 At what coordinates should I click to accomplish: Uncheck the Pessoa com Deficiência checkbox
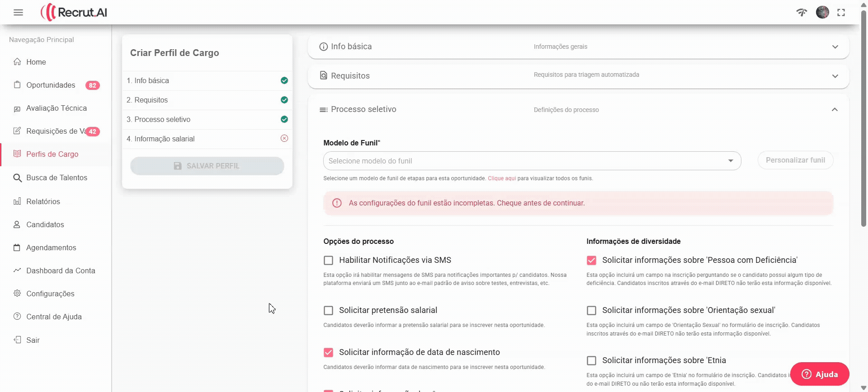pos(591,261)
